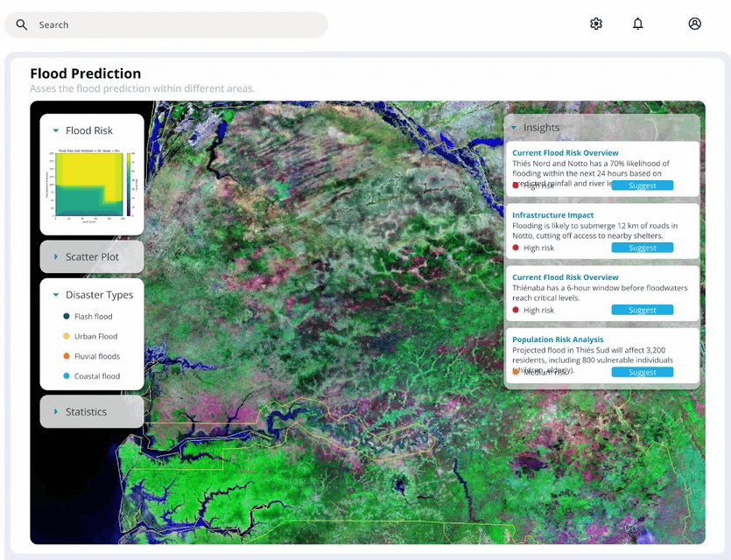Click the Disaster Types panel title
This screenshot has height=560, width=731.
click(x=99, y=295)
